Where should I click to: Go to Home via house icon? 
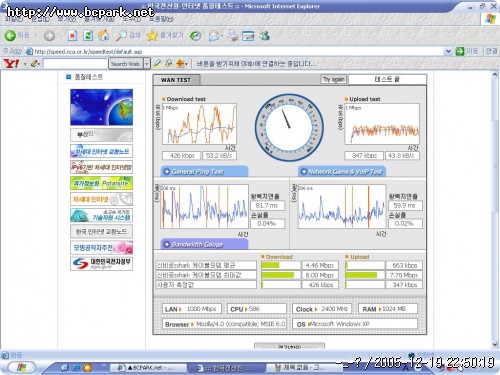pos(104,35)
